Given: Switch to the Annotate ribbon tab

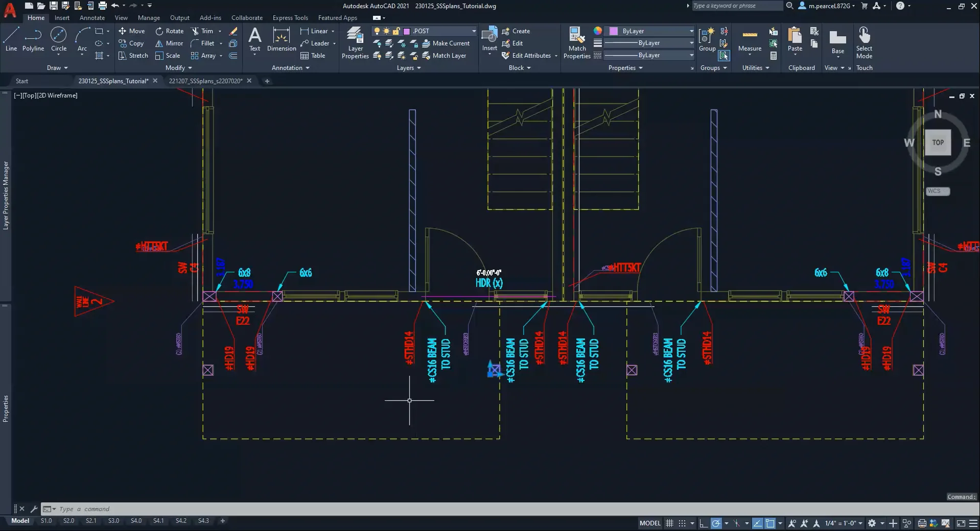Looking at the screenshot, I should point(92,17).
